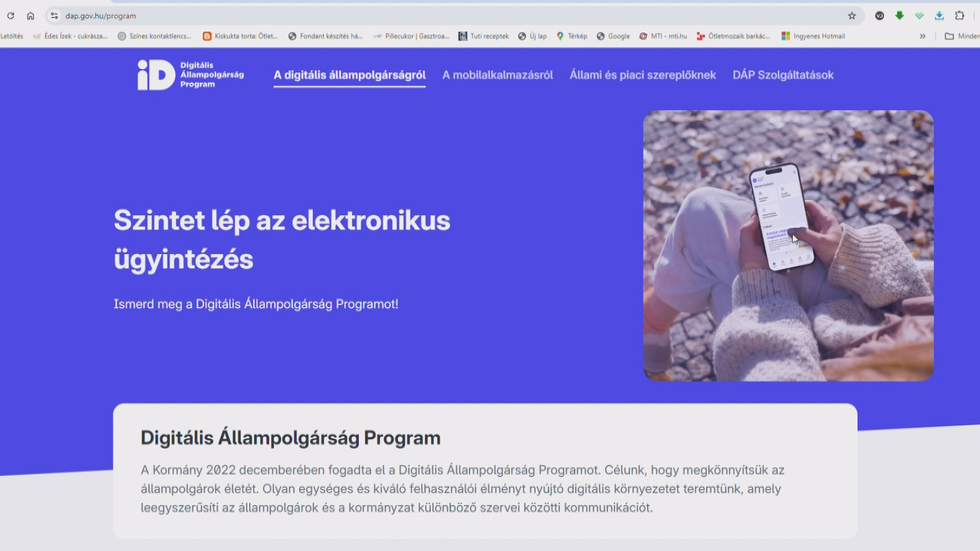The height and width of the screenshot is (551, 980).
Task: Expand hidden bookmarks with double chevron
Action: coord(922,36)
